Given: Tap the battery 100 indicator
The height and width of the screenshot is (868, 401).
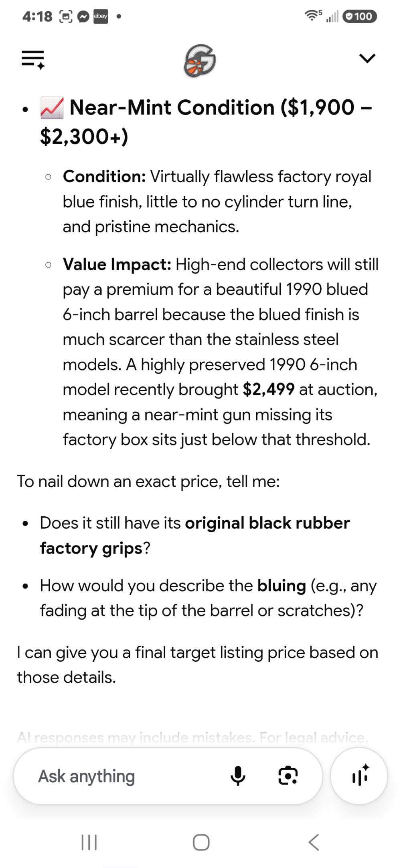Looking at the screenshot, I should coord(360,16).
